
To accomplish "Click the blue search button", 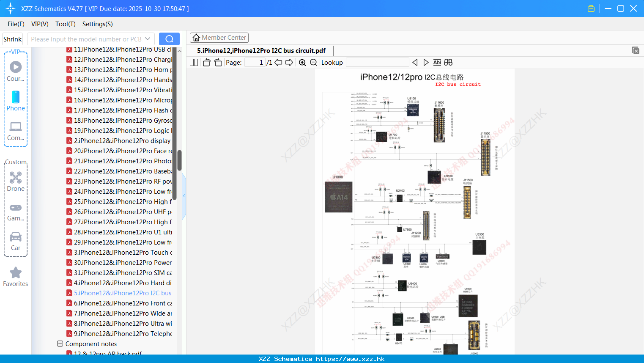I will click(x=169, y=39).
